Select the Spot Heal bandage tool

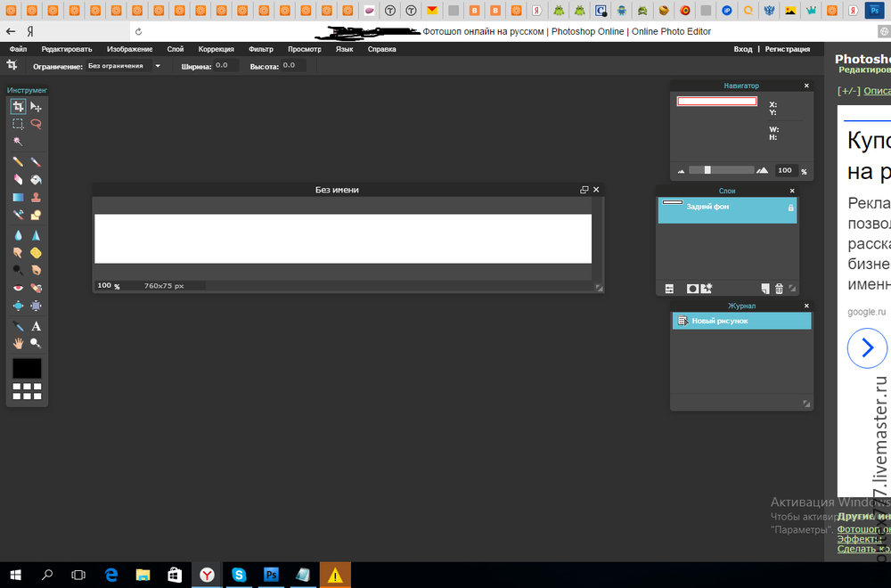coord(36,288)
